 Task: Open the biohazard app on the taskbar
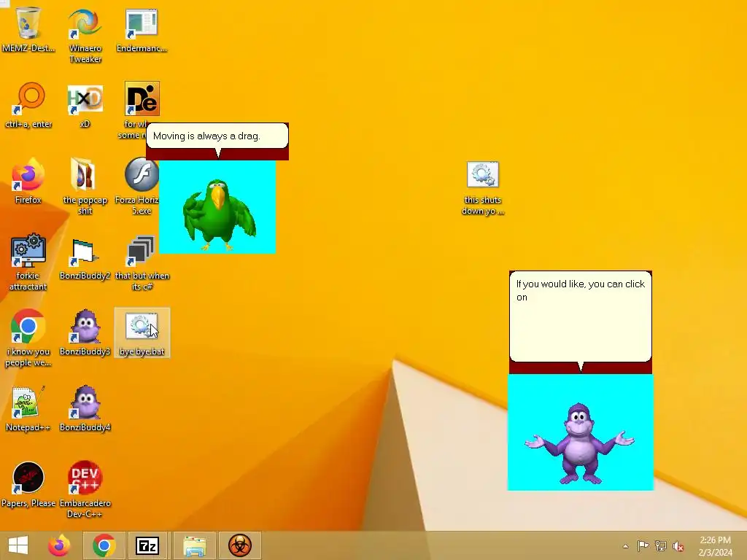tap(239, 545)
